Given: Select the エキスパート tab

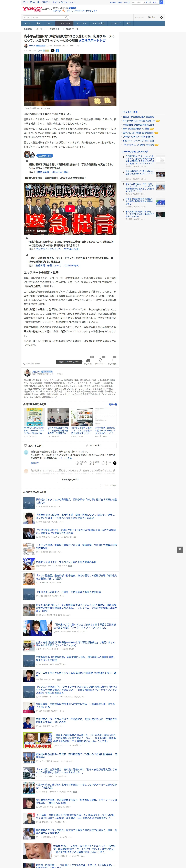Looking at the screenshot, I should [64, 24].
